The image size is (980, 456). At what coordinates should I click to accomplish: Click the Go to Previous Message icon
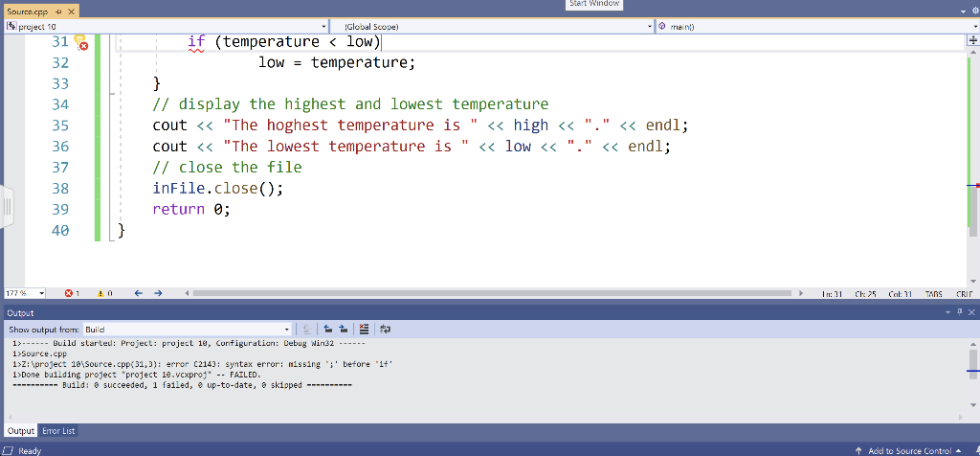pyautogui.click(x=328, y=329)
